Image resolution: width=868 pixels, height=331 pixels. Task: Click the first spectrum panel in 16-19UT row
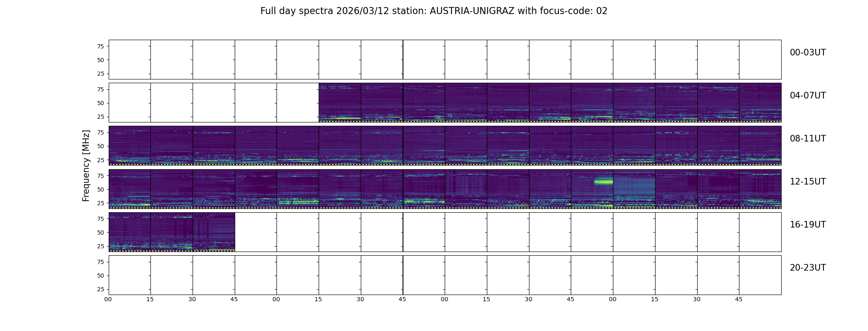click(x=130, y=232)
